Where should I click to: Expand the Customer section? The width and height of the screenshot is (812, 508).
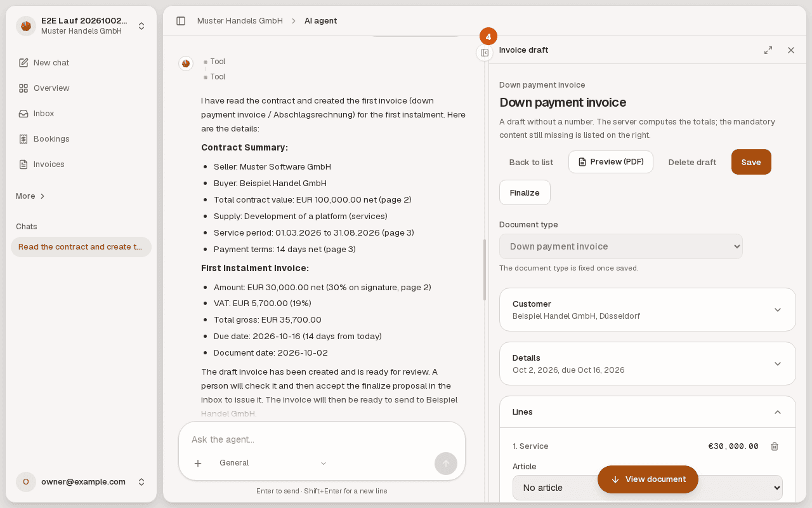pyautogui.click(x=648, y=310)
